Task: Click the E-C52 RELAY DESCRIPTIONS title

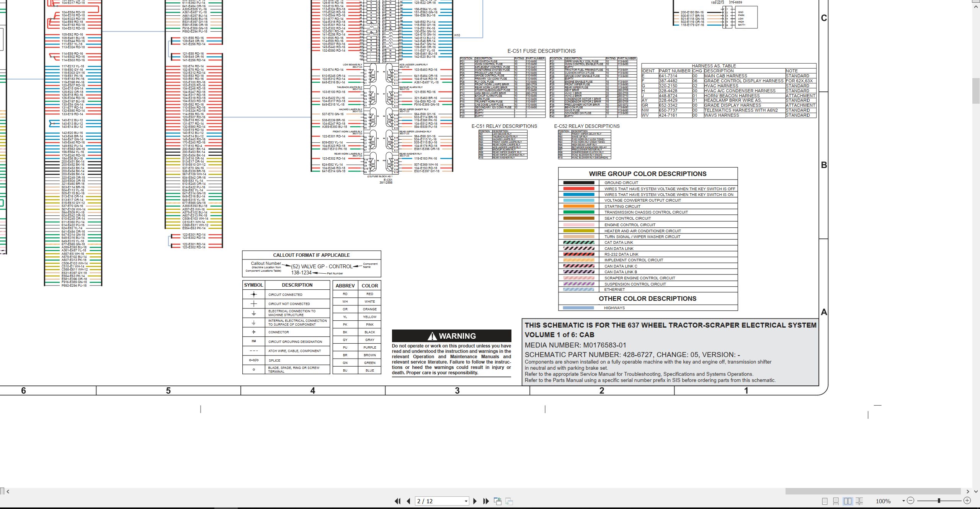Action: (x=587, y=126)
